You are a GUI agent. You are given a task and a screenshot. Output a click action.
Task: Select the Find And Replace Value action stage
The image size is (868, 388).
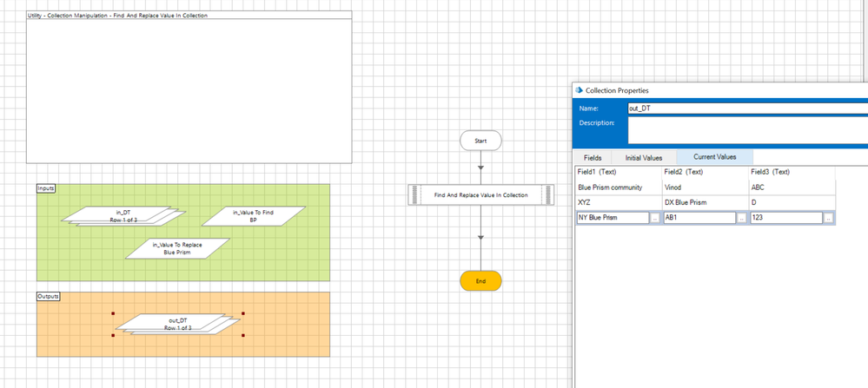tap(480, 195)
